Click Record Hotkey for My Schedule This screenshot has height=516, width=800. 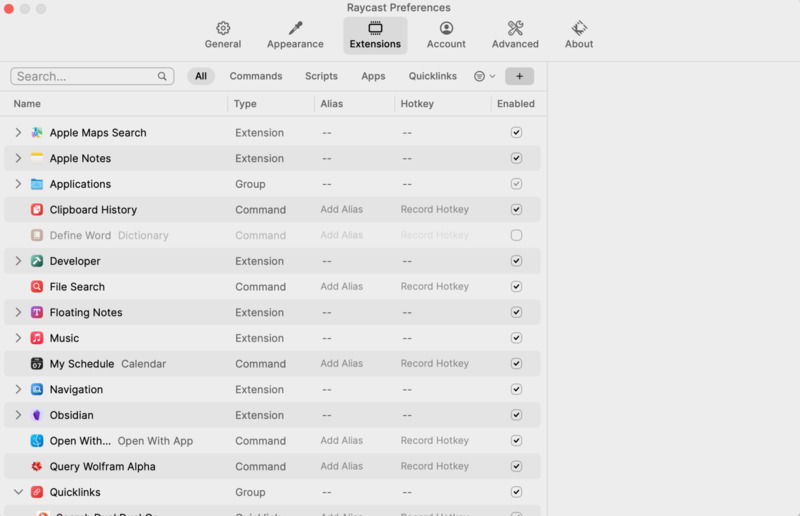[435, 363]
